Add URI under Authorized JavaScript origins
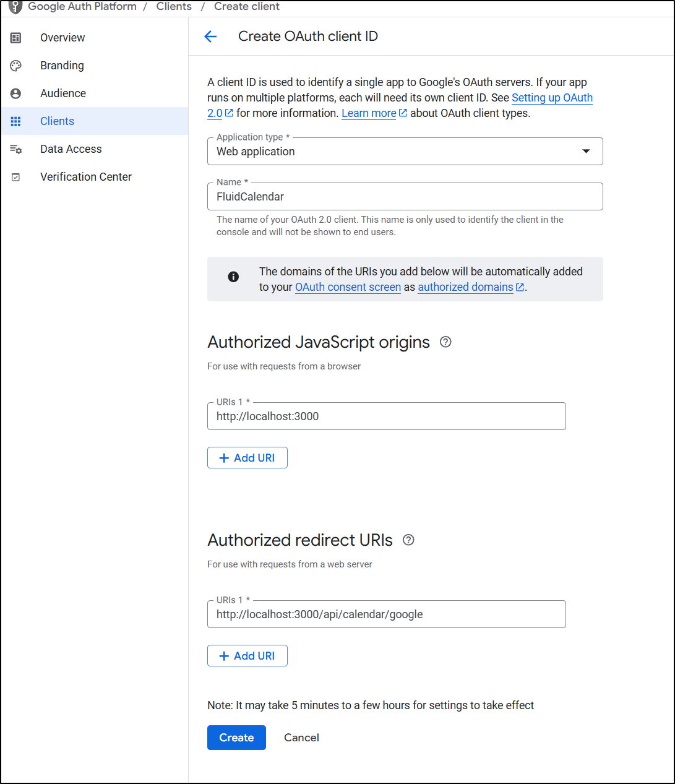Image resolution: width=675 pixels, height=784 pixels. (247, 458)
